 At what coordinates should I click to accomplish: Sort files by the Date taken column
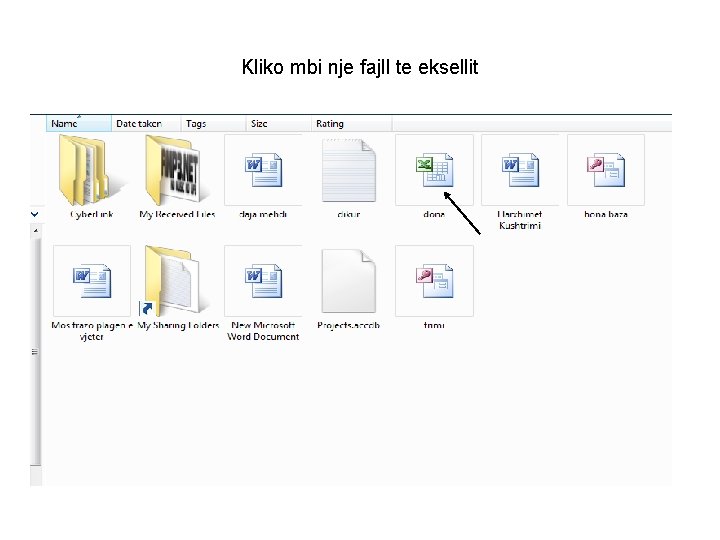point(146,124)
